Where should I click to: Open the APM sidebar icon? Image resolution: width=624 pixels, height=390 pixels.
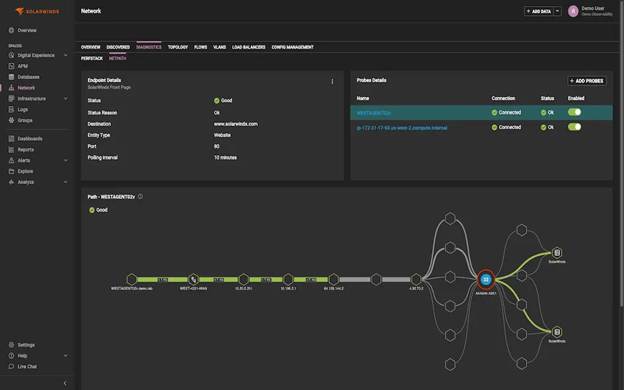tap(12, 66)
